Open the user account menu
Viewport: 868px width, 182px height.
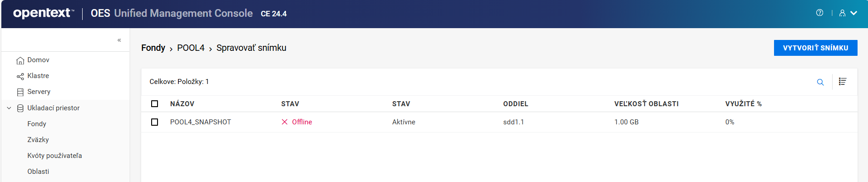point(848,13)
